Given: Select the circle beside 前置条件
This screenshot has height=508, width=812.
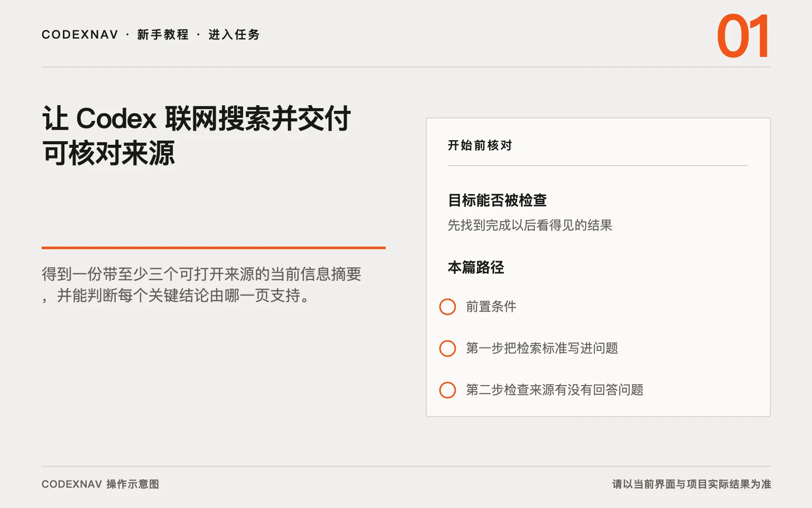Looking at the screenshot, I should pos(448,307).
